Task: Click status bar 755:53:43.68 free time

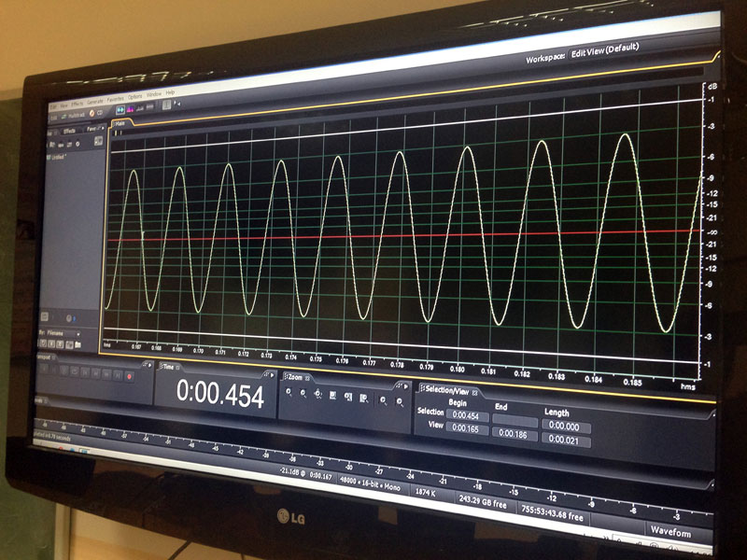Action: pyautogui.click(x=552, y=512)
